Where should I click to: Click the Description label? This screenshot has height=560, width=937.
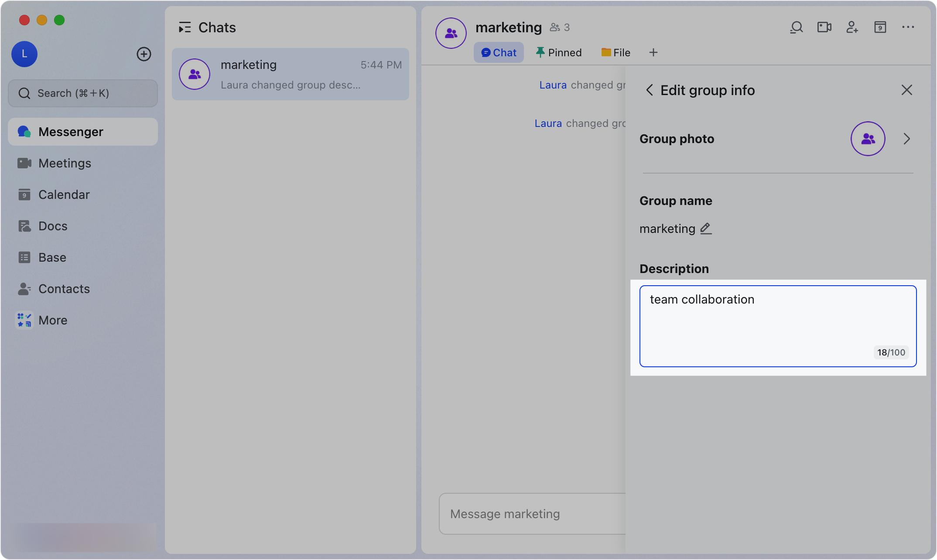674,269
